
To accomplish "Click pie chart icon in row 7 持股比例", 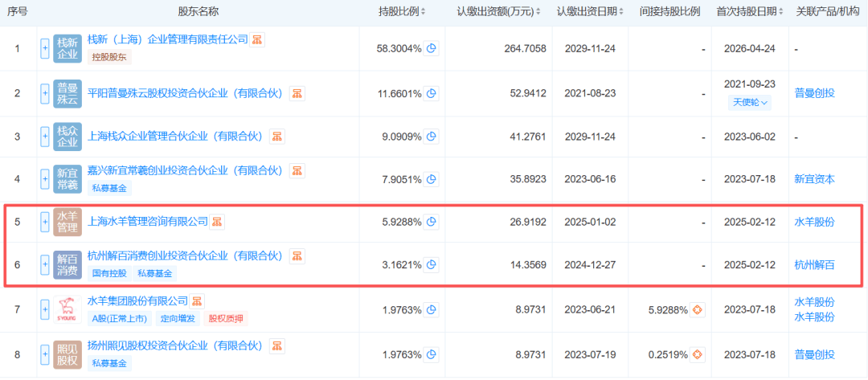I will (432, 310).
